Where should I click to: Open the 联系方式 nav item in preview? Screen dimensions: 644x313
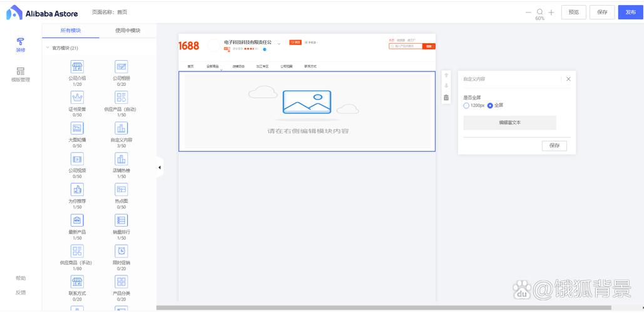pyautogui.click(x=310, y=66)
